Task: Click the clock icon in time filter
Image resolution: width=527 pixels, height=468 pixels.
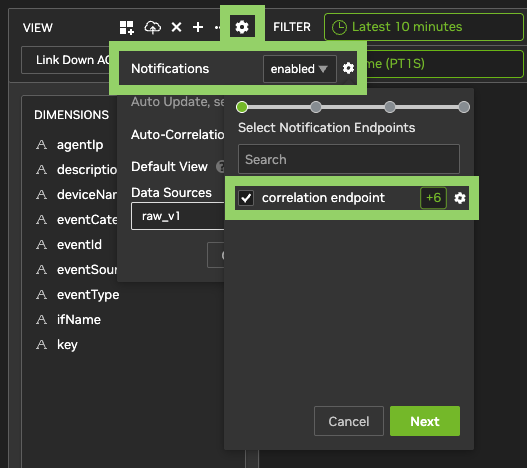Action: click(339, 27)
